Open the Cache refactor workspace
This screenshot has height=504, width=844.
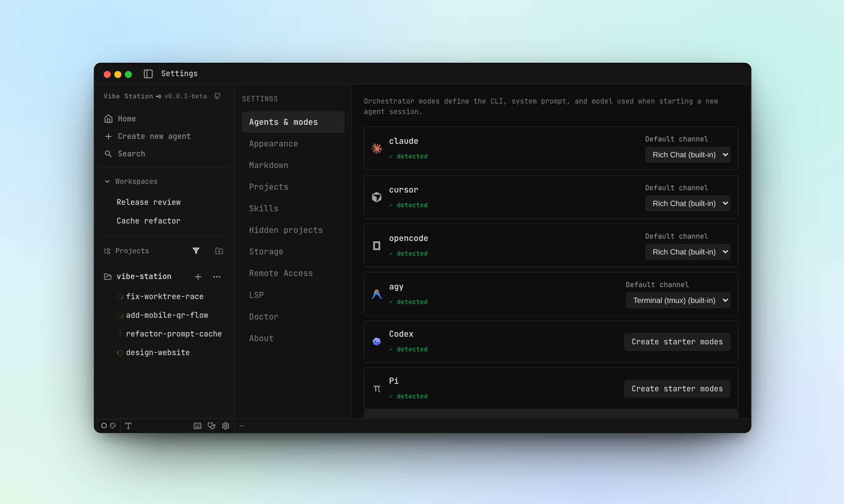click(x=148, y=221)
